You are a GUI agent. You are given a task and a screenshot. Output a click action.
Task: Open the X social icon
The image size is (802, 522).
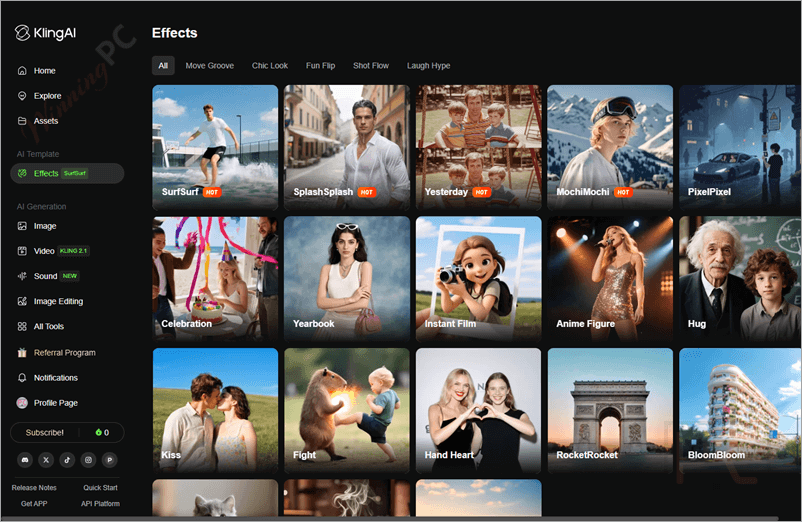coord(46,460)
